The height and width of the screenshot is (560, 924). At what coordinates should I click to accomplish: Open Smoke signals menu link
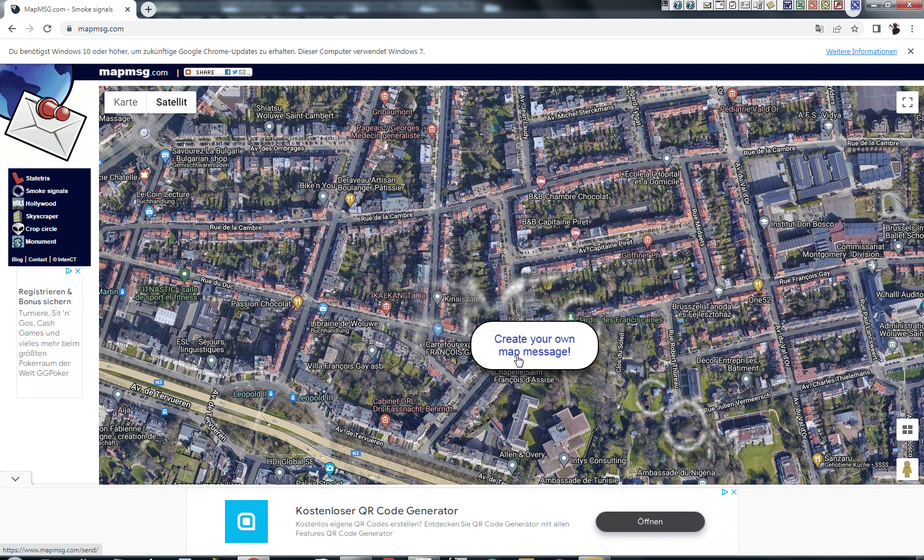(x=47, y=191)
